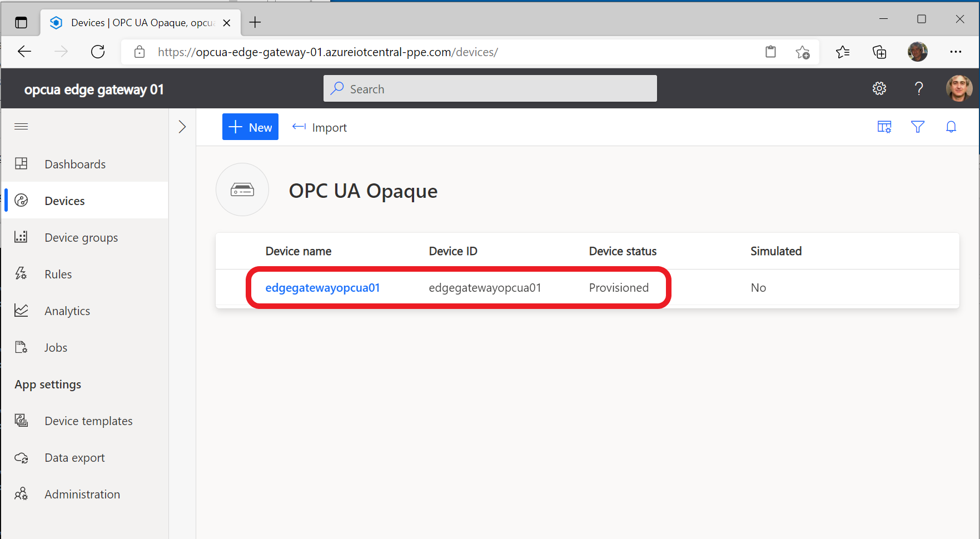Screen dimensions: 980x539
Task: View site information lock icon
Action: [x=140, y=52]
